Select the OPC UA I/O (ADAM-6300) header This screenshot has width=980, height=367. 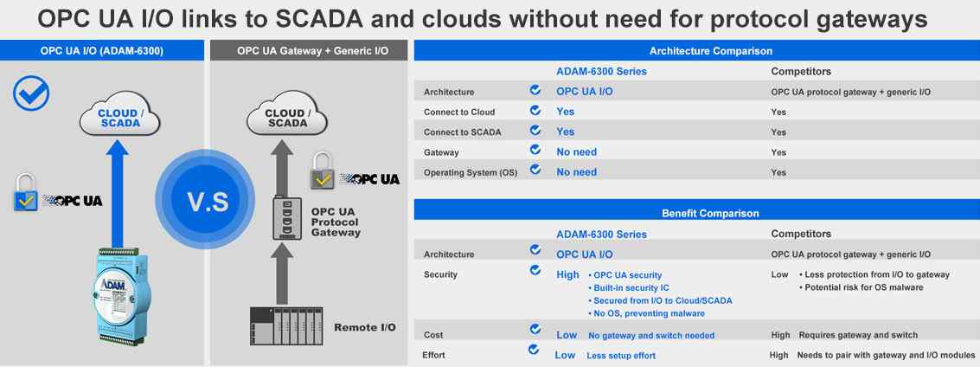102,51
